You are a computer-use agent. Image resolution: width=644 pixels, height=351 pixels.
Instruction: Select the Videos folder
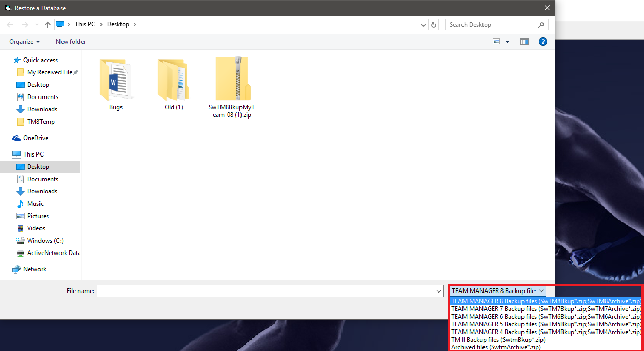36,228
